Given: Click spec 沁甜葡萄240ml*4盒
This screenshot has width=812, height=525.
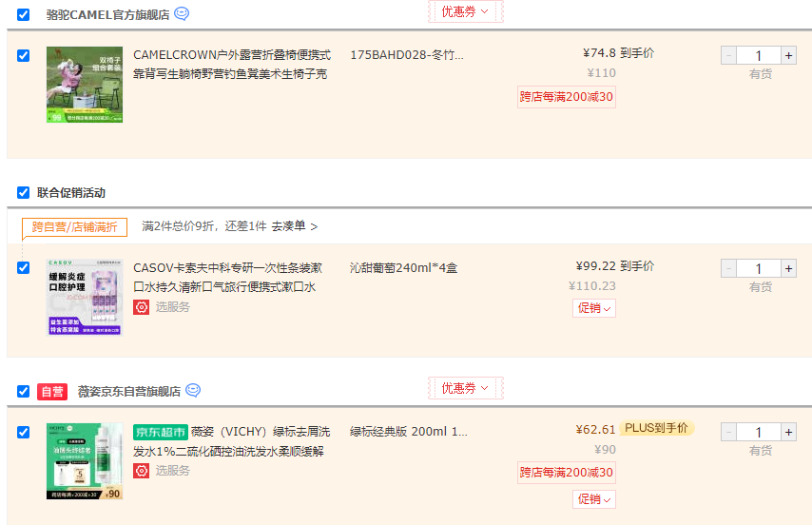Looking at the screenshot, I should 403,267.
